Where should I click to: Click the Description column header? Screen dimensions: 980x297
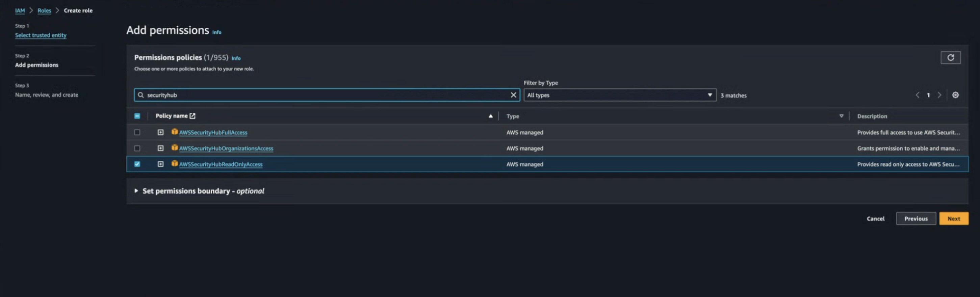pyautogui.click(x=872, y=116)
